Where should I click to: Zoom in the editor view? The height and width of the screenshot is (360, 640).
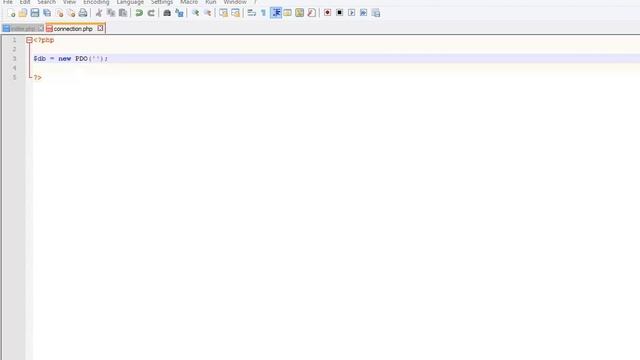[196, 13]
